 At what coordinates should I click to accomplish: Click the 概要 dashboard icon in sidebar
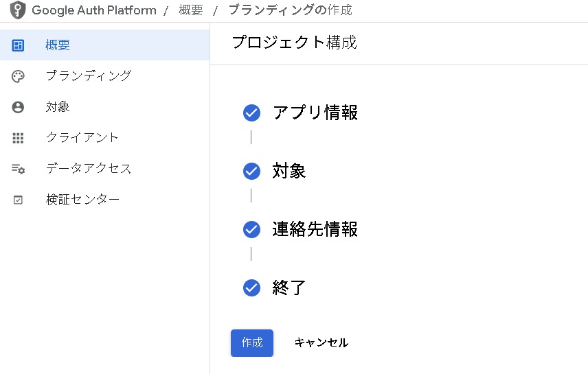[x=19, y=45]
